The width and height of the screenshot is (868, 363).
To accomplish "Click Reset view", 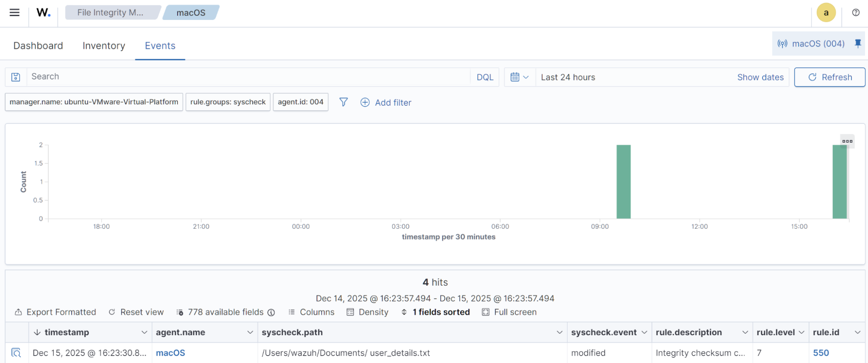I will 136,312.
